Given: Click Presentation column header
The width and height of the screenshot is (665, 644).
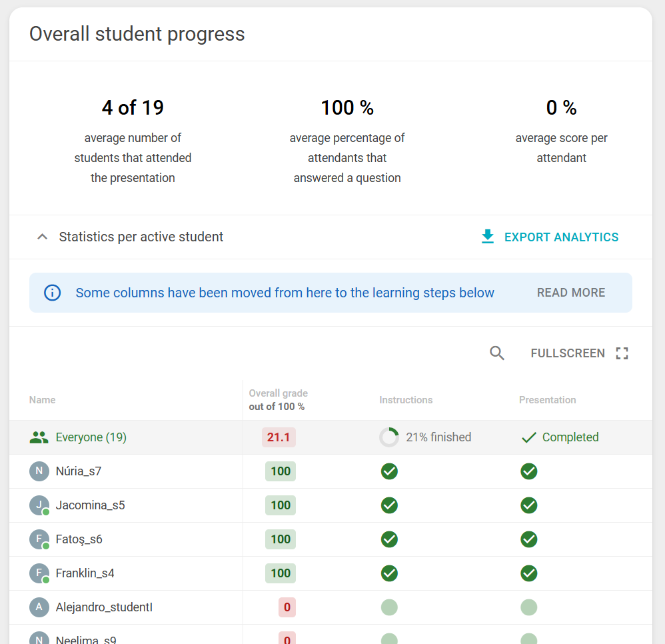Looking at the screenshot, I should click(548, 400).
